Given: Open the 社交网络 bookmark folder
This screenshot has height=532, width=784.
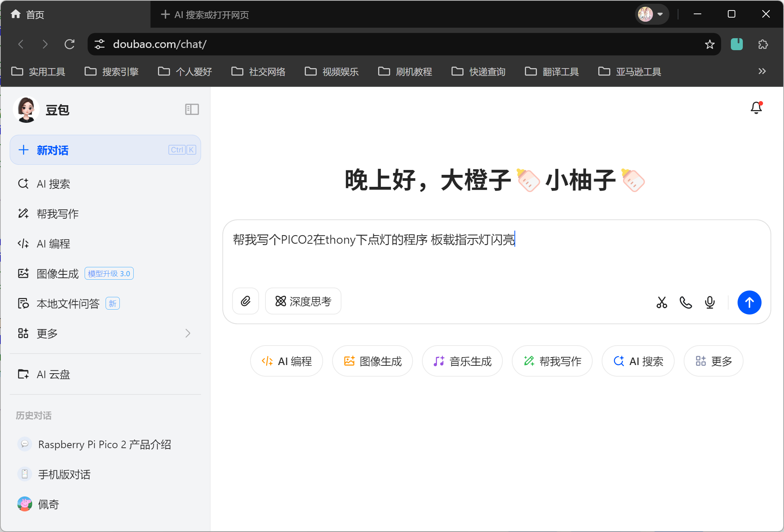Looking at the screenshot, I should [x=258, y=71].
